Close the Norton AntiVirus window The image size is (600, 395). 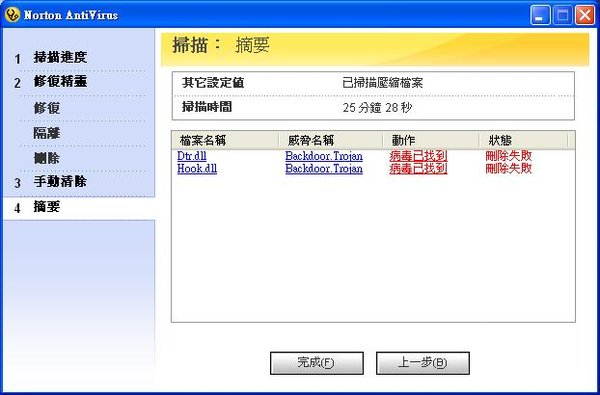tap(585, 16)
